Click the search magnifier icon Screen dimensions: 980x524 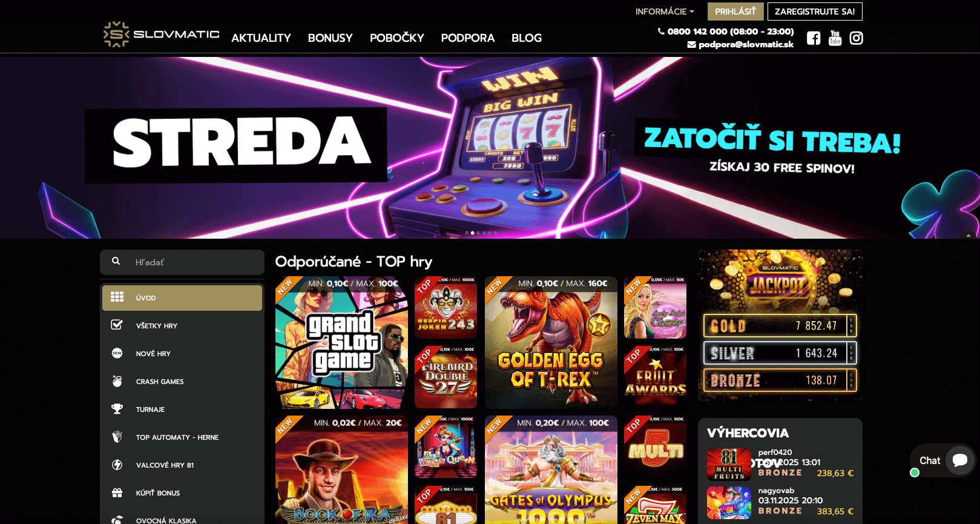116,261
